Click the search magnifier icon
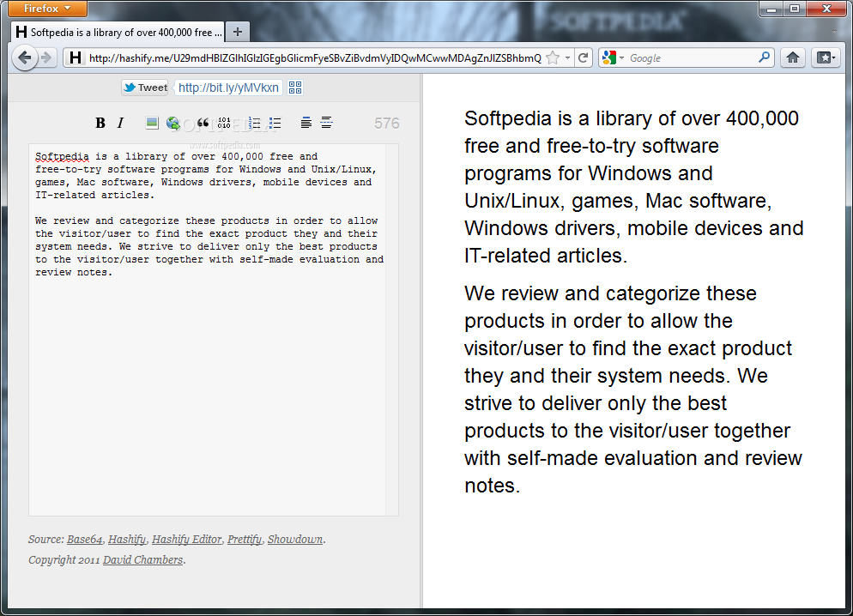This screenshot has height=616, width=853. [765, 57]
